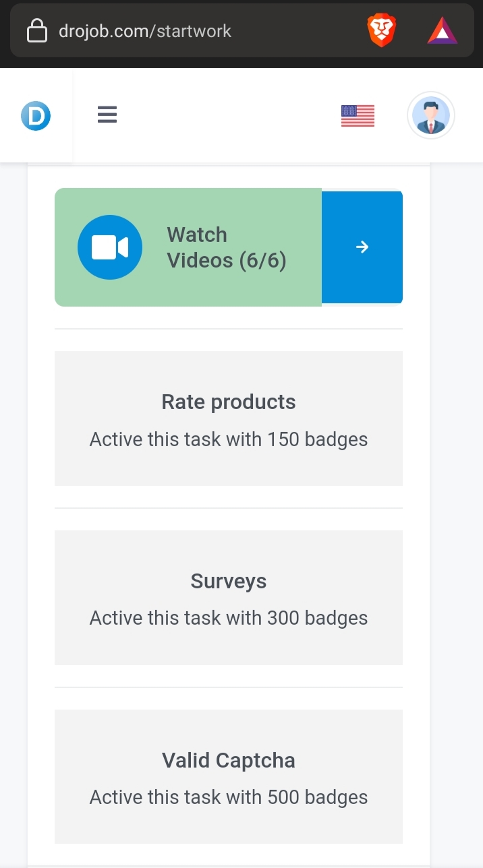
Task: Click the blue arrow button for Watch Videos
Action: [x=362, y=247]
